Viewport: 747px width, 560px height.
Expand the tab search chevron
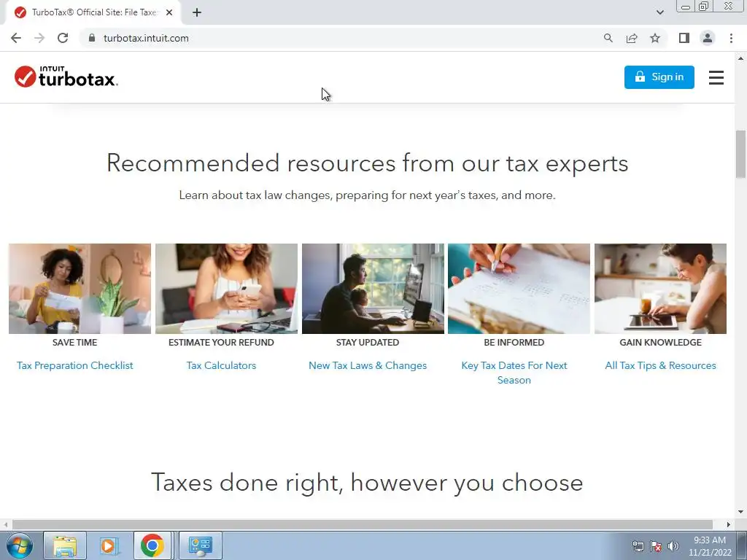pos(659,12)
